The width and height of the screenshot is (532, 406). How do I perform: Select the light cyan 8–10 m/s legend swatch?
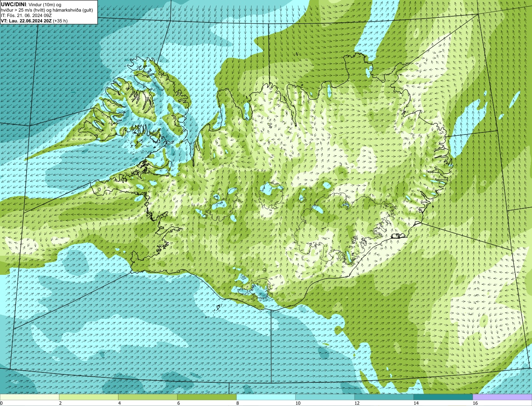[x=266, y=397]
